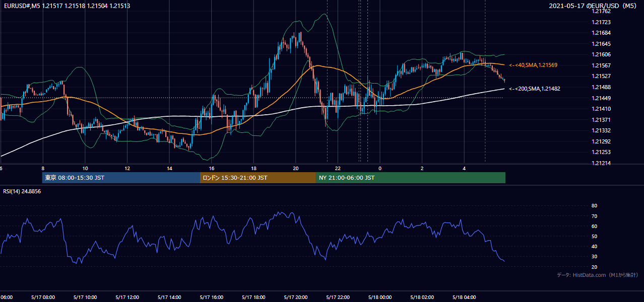
Task: Click hour tick 10 below the price chart
Action: coord(85,169)
